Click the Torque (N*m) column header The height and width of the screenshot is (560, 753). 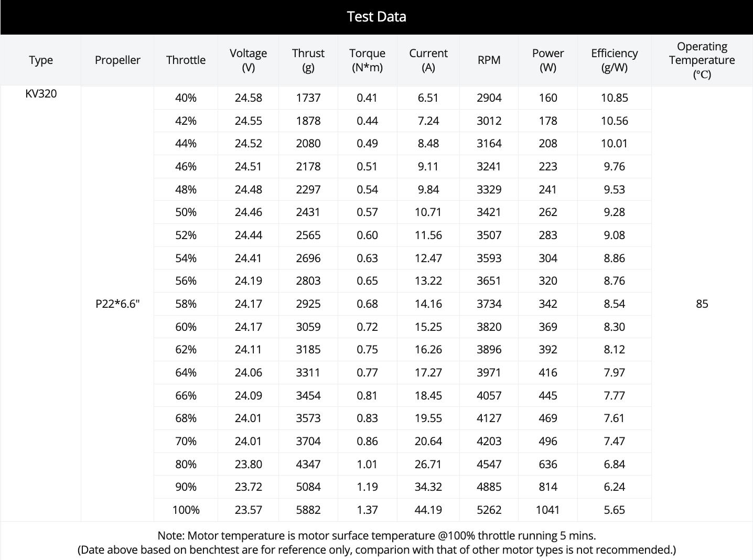(x=367, y=60)
